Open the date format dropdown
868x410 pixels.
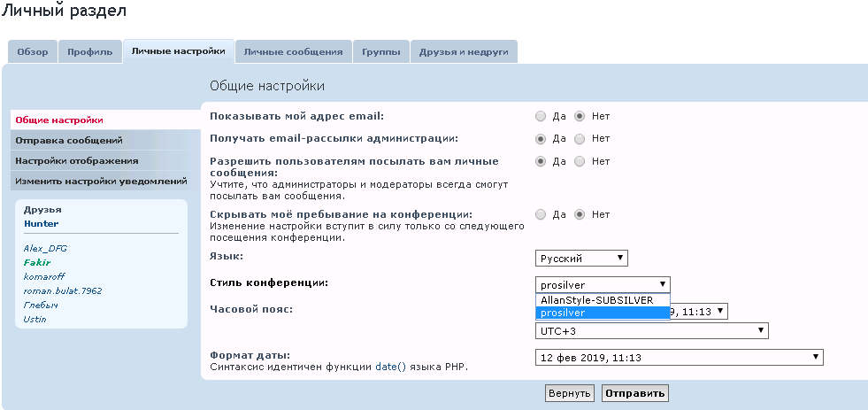(680, 357)
